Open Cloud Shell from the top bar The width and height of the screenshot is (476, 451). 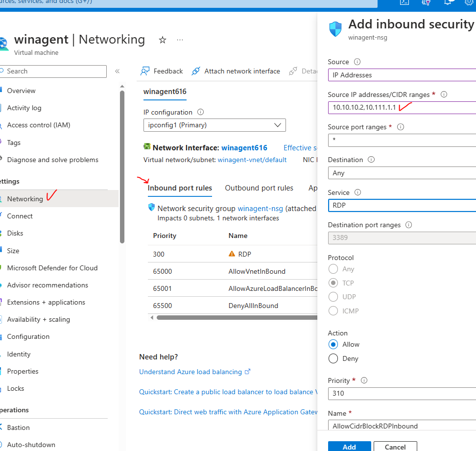[x=405, y=3]
